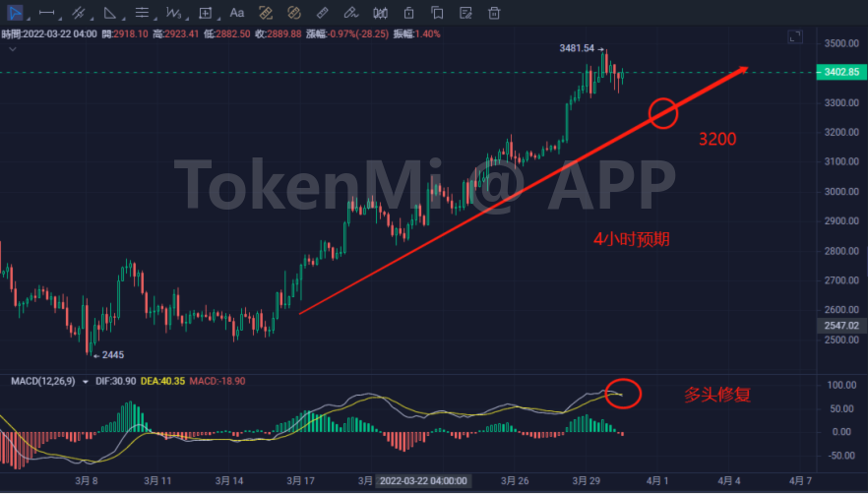Viewport: 868px width, 494px height.
Task: Click the 2500.00 price axis label
Action: point(841,340)
